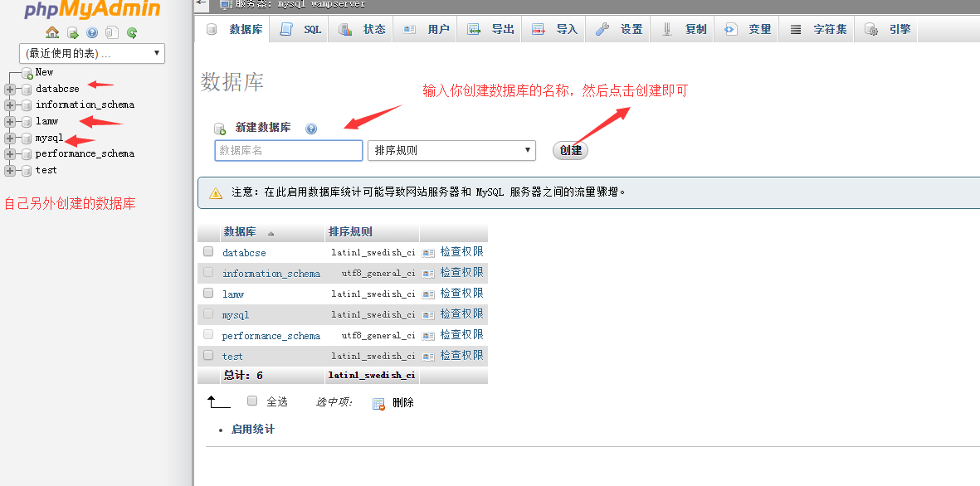Image resolution: width=980 pixels, height=486 pixels.
Task: Click the privileges icon in lamw row
Action: pos(428,294)
